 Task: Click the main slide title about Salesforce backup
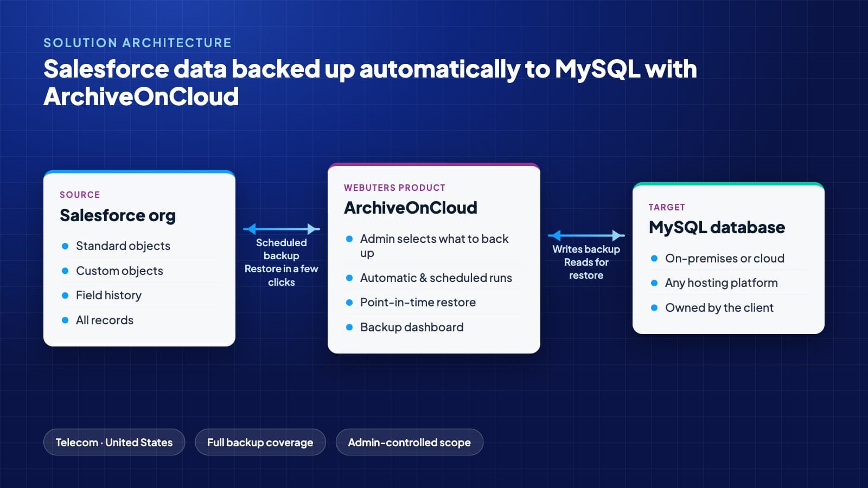click(370, 82)
